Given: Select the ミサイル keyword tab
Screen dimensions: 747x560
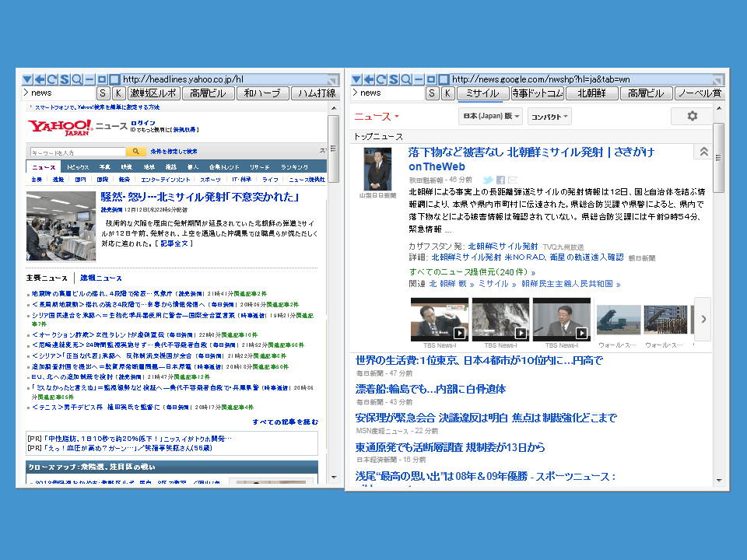Looking at the screenshot, I should (x=482, y=93).
